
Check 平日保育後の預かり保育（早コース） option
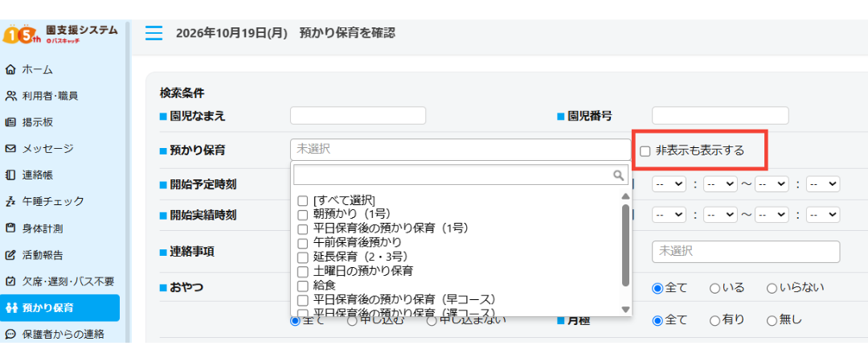(x=303, y=301)
